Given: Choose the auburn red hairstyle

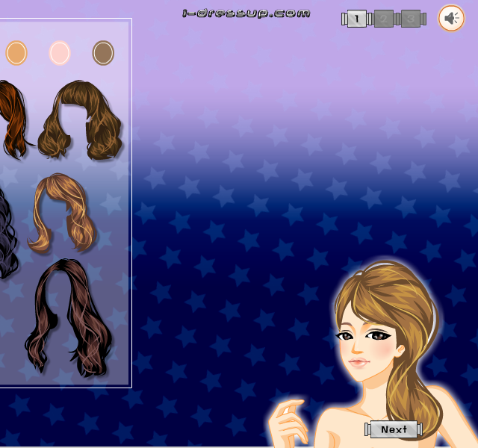Looking at the screenshot, I should pyautogui.click(x=13, y=119).
